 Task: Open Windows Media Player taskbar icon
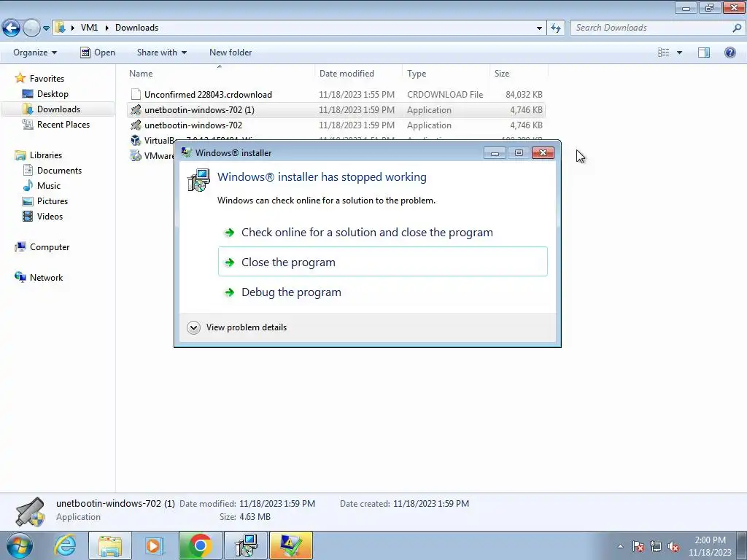(154, 545)
